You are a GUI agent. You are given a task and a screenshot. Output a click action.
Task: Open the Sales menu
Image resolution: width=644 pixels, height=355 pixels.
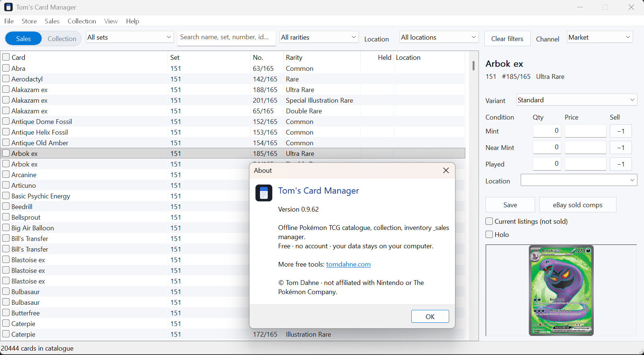(52, 21)
